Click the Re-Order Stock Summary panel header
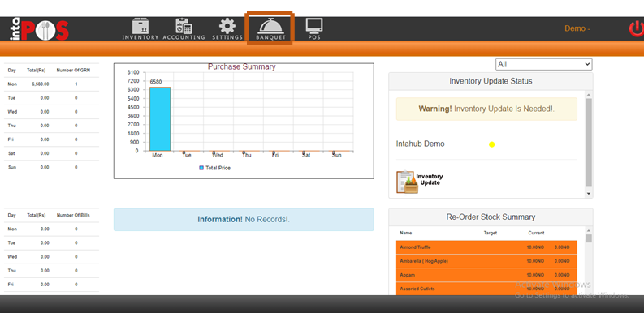 click(x=491, y=217)
